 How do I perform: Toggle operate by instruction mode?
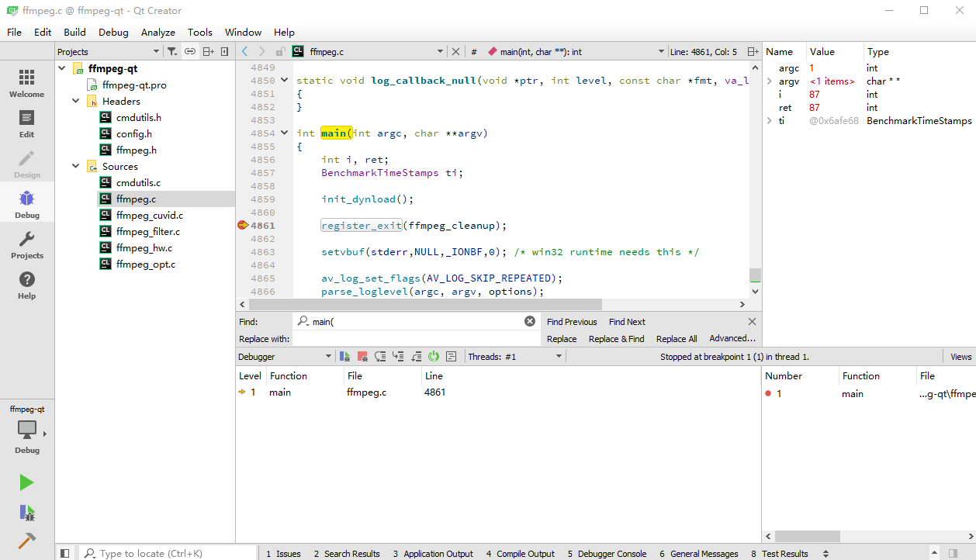[452, 357]
